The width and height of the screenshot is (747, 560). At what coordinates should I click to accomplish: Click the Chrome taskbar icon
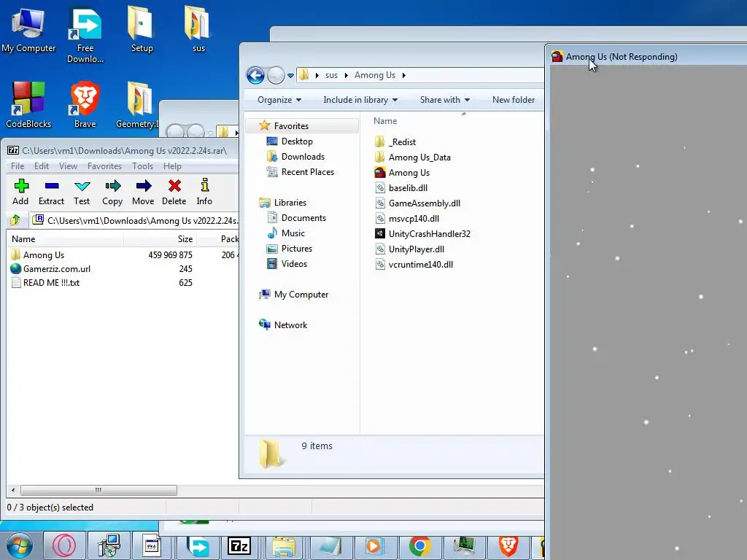coord(419,545)
